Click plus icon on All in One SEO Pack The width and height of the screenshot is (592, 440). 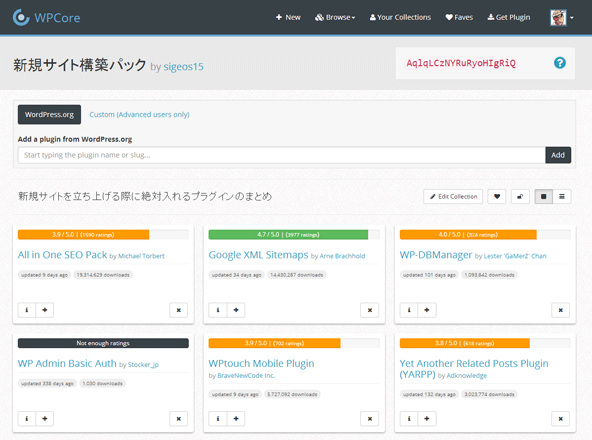[x=45, y=310]
